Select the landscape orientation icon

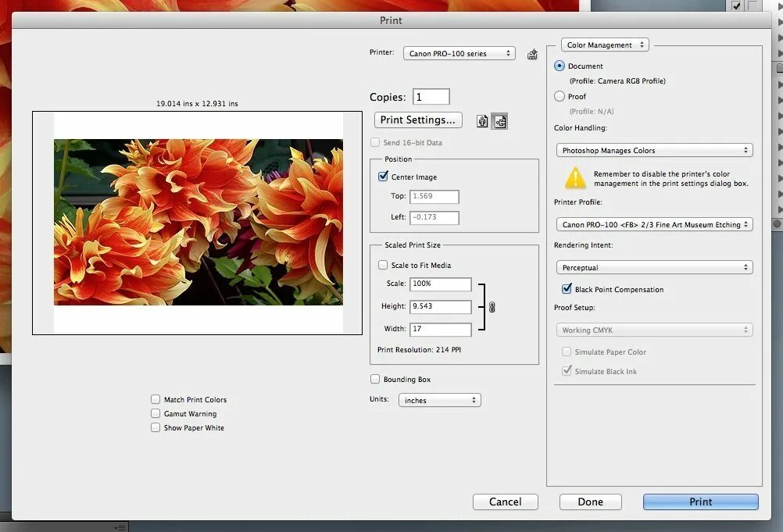[x=499, y=122]
